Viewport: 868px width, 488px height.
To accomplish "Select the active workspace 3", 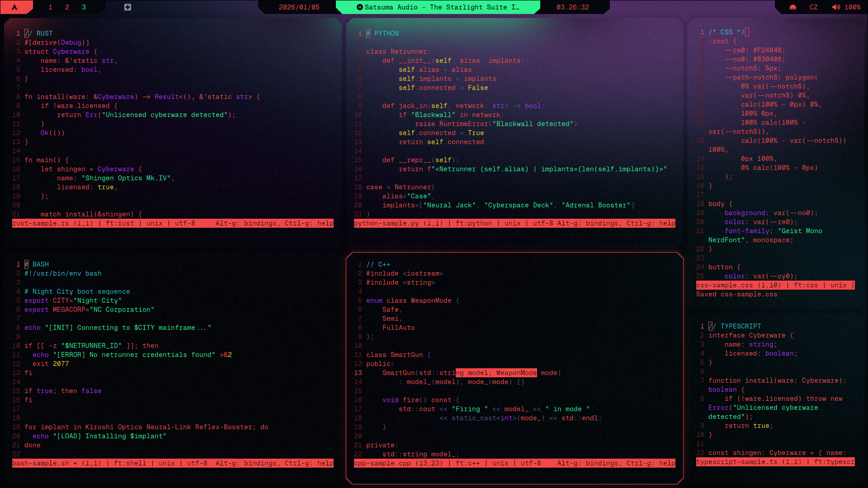I will (84, 7).
